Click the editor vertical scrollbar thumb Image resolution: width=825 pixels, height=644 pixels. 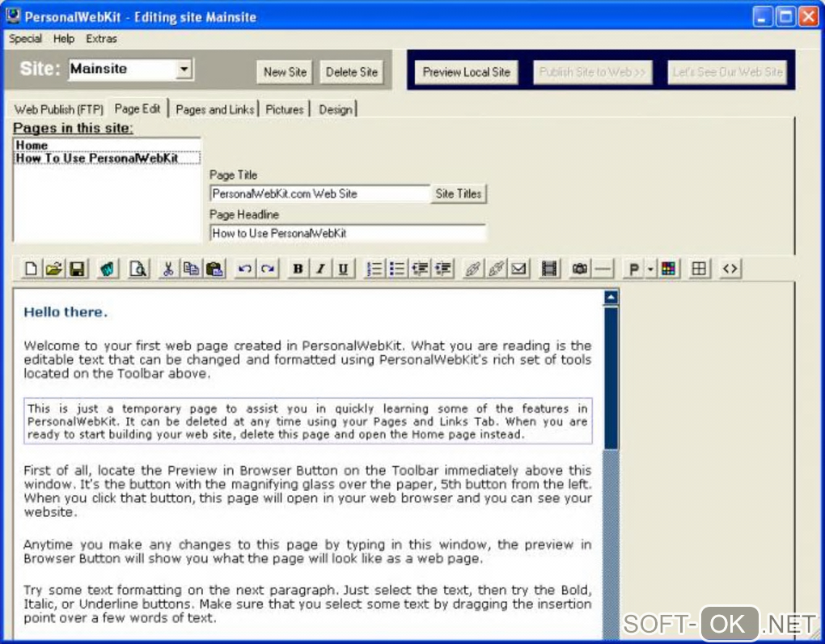(x=611, y=378)
